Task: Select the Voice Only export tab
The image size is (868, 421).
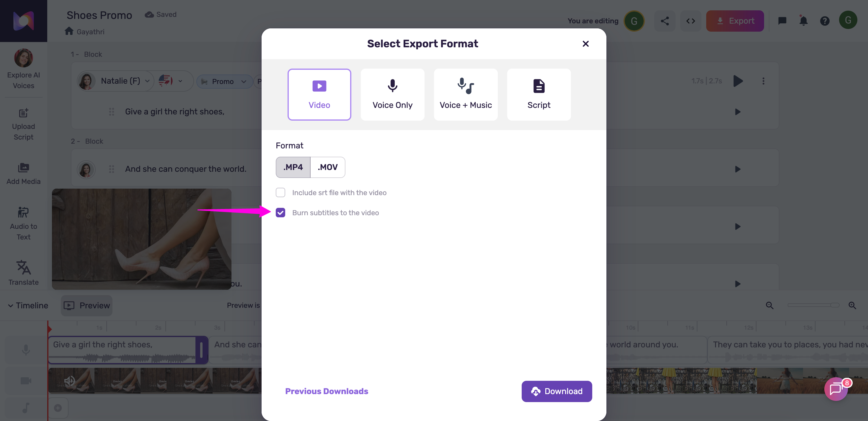Action: 392,94
